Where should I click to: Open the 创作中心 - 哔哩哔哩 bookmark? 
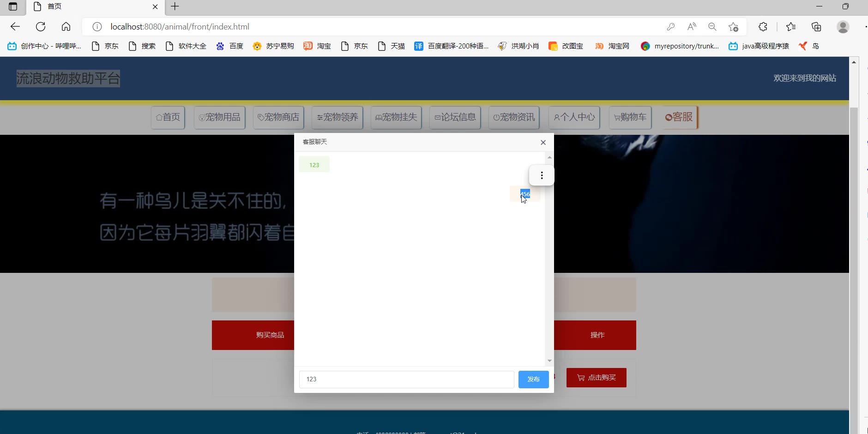coord(44,46)
